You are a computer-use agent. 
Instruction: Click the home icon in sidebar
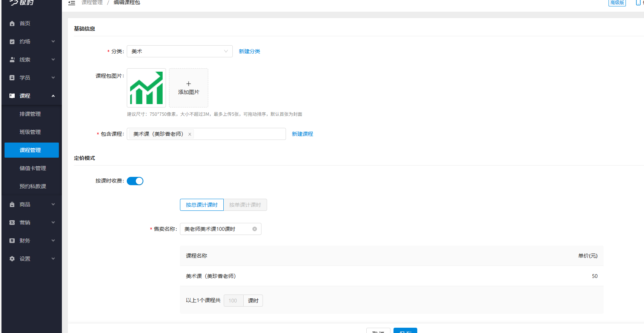[12, 23]
